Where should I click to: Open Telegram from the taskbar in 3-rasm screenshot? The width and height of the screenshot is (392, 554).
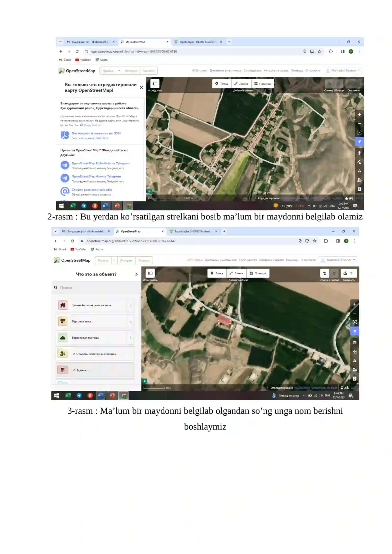(79, 395)
